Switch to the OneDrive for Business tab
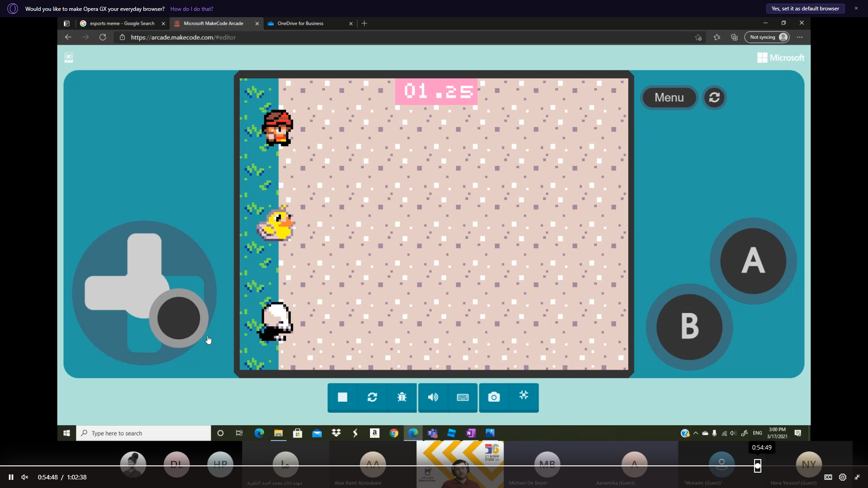The height and width of the screenshot is (488, 868). pyautogui.click(x=301, y=23)
